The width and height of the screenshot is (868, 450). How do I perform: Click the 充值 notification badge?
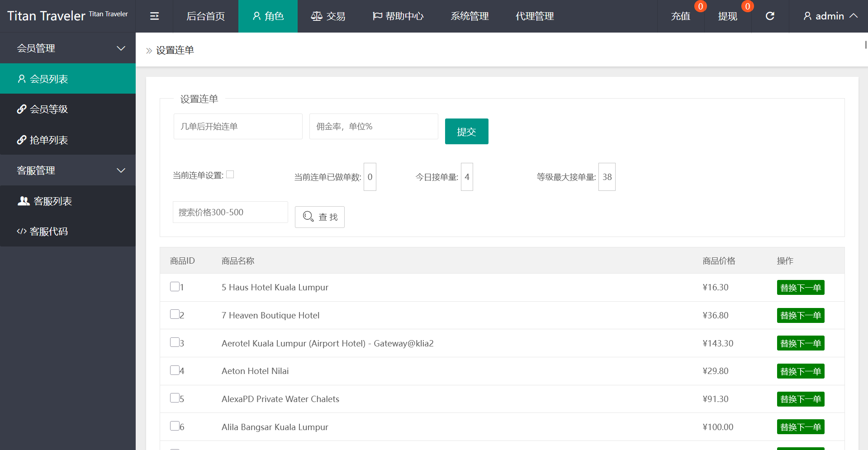[x=700, y=6]
